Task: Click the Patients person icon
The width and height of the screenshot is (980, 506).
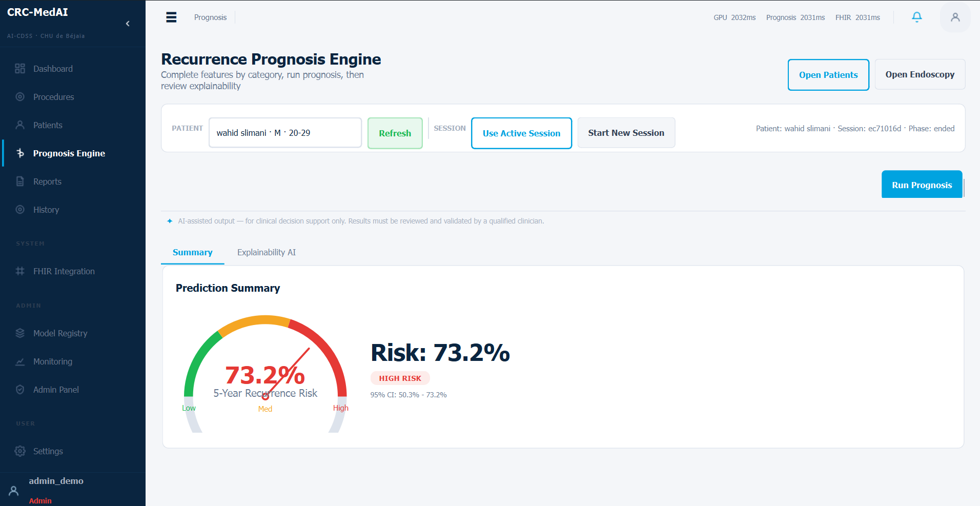Action: tap(20, 125)
